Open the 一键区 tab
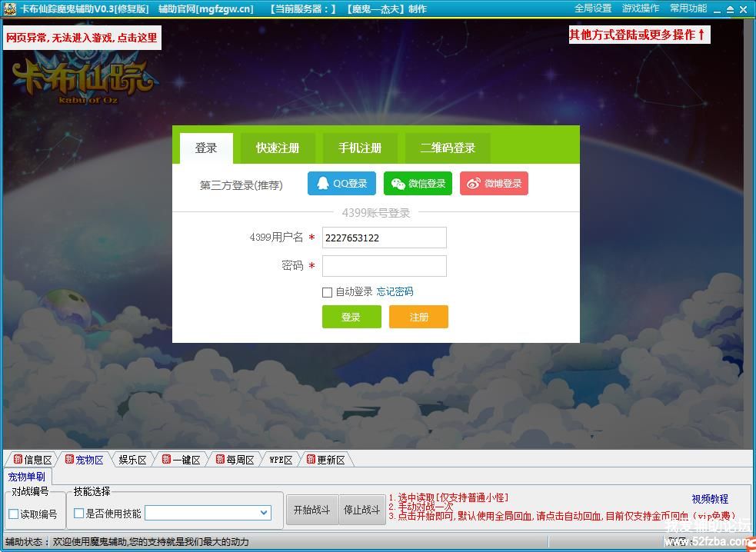Viewport: 756px width, 552px height. (182, 460)
